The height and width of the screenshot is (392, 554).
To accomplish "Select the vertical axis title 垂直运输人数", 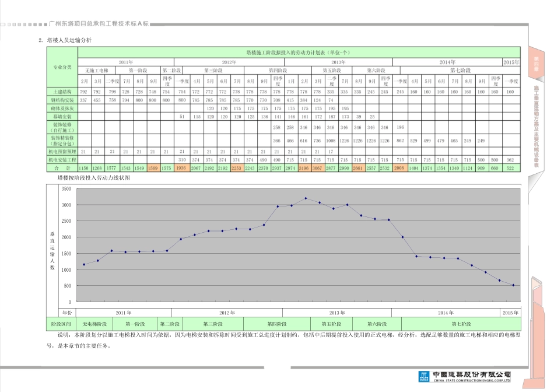I will pyautogui.click(x=52, y=251).
